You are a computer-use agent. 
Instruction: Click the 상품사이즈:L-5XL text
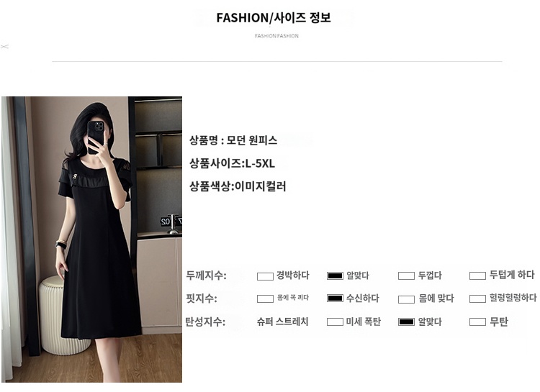click(x=232, y=163)
